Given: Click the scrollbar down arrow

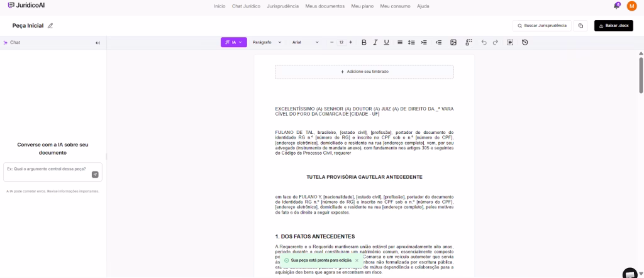Looking at the screenshot, I should [x=641, y=273].
